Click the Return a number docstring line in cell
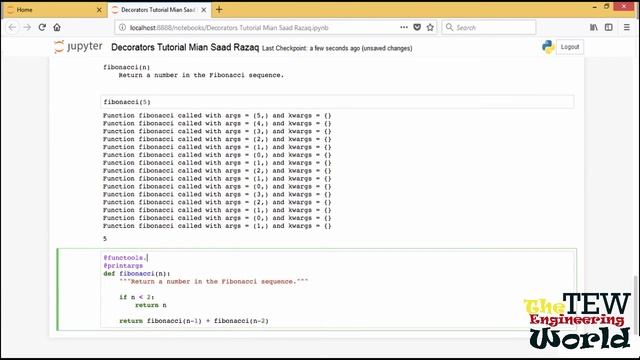Viewport: 640px width, 360px height. (214, 282)
